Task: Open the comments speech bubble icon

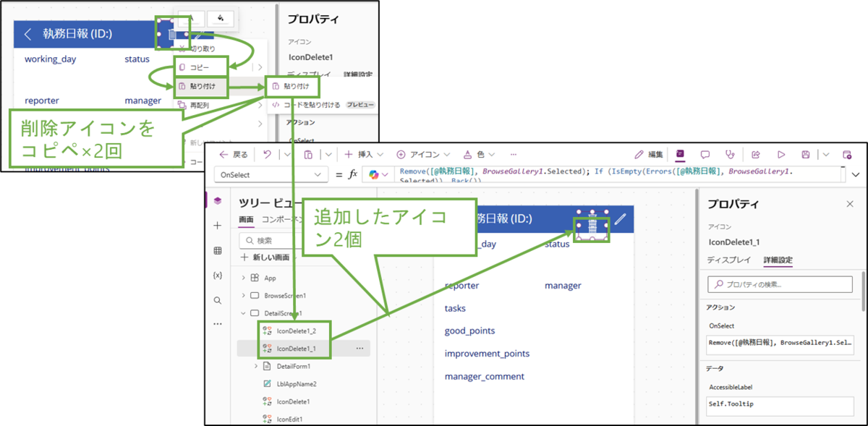Action: tap(705, 154)
